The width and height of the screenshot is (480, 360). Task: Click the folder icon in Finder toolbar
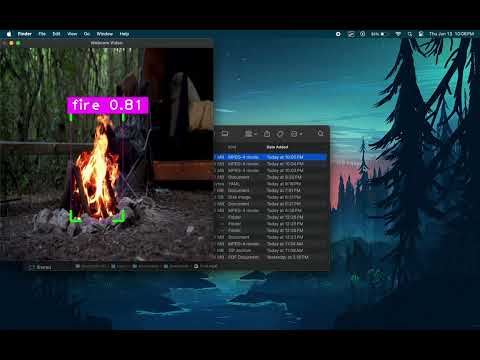(x=225, y=134)
